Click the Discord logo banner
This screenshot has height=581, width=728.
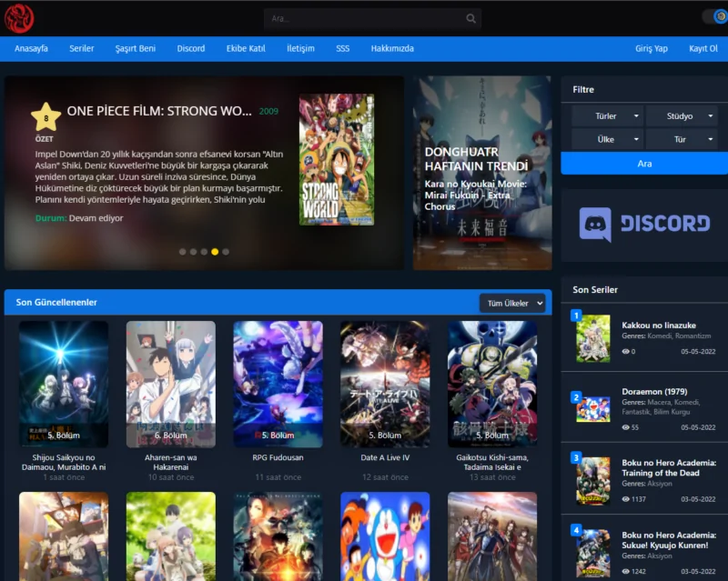644,225
